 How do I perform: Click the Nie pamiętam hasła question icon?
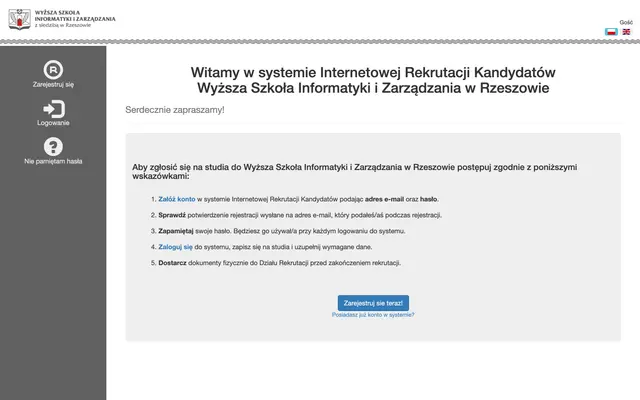coord(53,147)
